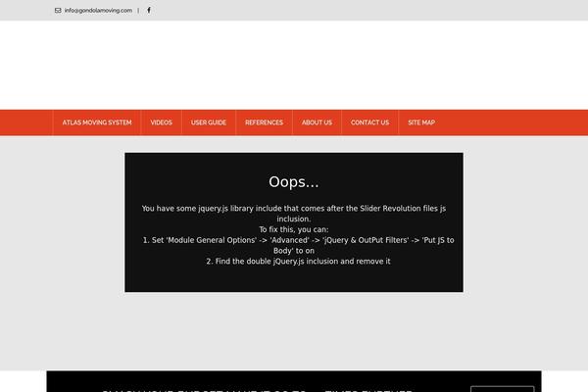Click the Oops... error heading
Image resolution: width=588 pixels, height=392 pixels.
(294, 182)
